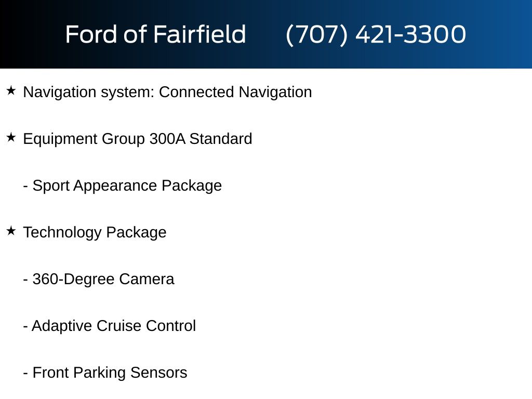Click the 'Connected Navigation' value text

coord(235,92)
